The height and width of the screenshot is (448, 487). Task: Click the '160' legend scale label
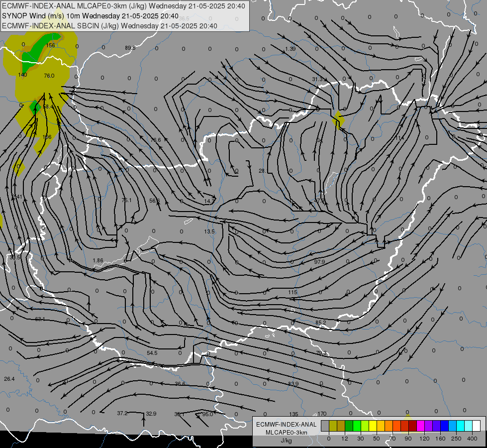click(440, 439)
